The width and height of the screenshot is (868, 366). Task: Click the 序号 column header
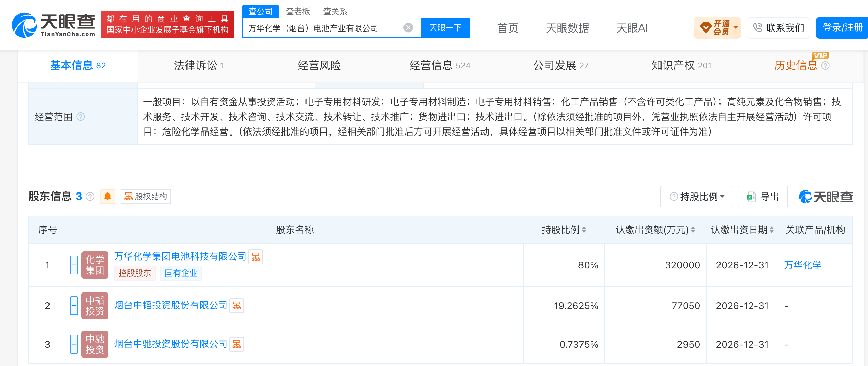click(x=47, y=230)
